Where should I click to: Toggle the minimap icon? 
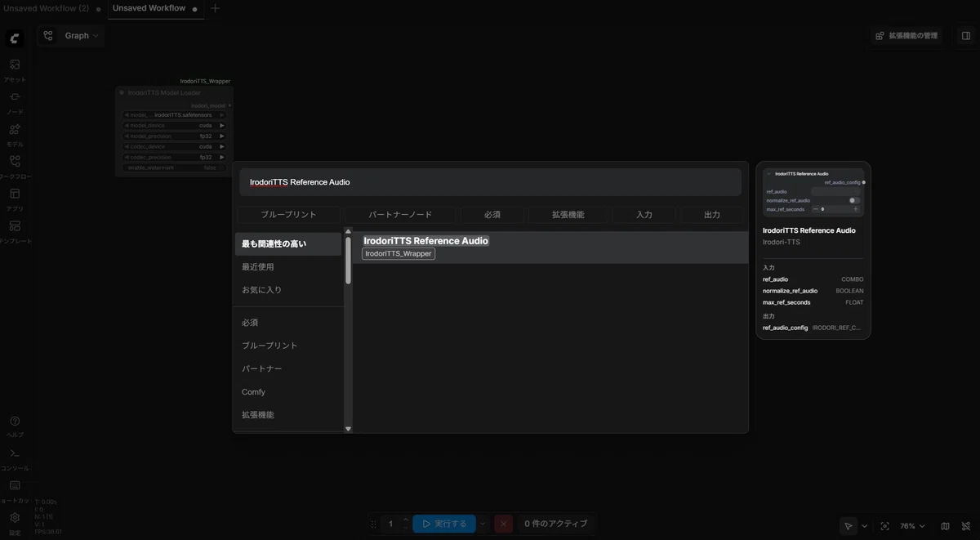tap(945, 526)
